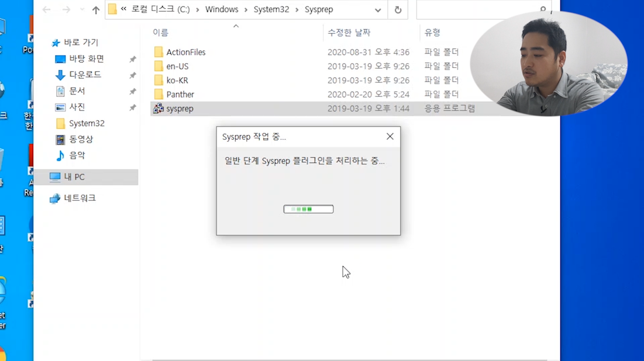Sort by 수정한 날짜 column header

(349, 32)
